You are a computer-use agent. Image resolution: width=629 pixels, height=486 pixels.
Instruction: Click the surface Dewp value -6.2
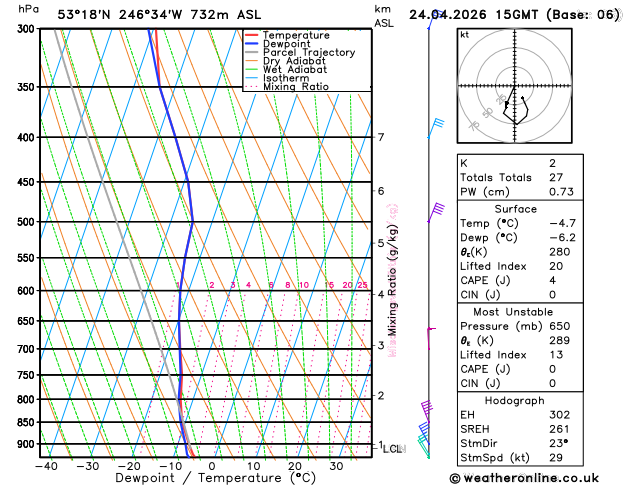tap(562, 237)
